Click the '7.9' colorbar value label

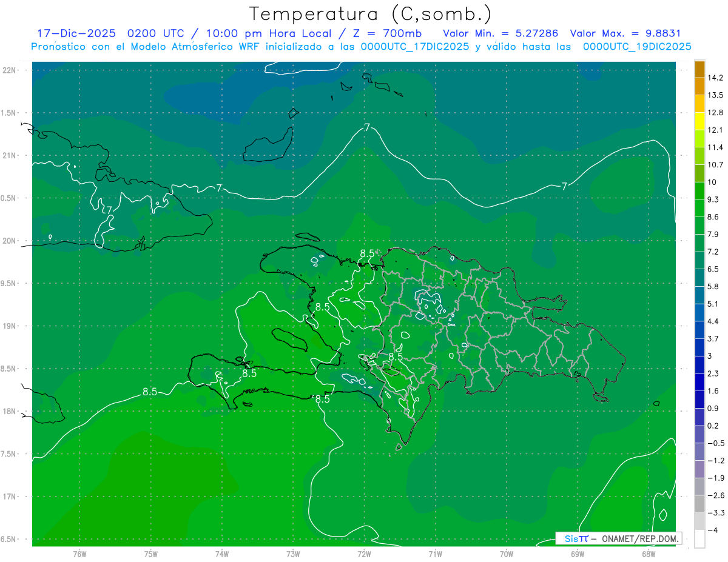pos(713,234)
